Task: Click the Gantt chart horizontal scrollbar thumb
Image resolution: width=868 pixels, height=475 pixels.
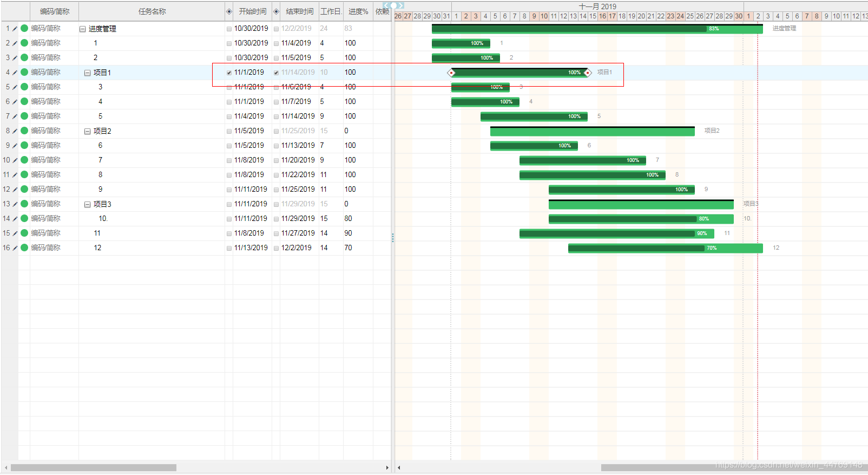Action: tap(734, 467)
